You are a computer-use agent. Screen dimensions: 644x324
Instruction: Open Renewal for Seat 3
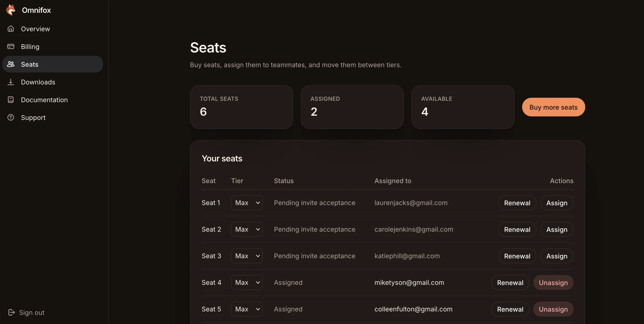(x=517, y=256)
